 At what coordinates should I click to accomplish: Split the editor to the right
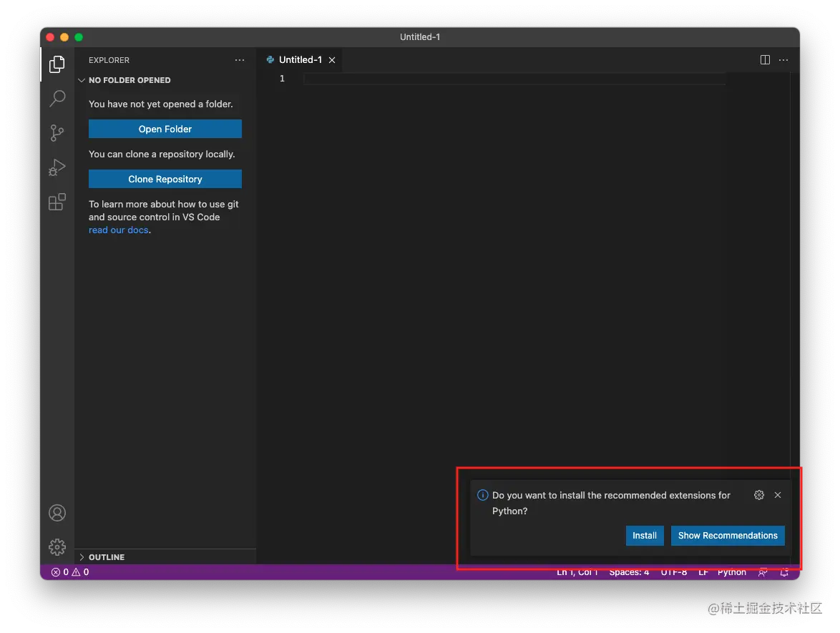click(x=765, y=60)
